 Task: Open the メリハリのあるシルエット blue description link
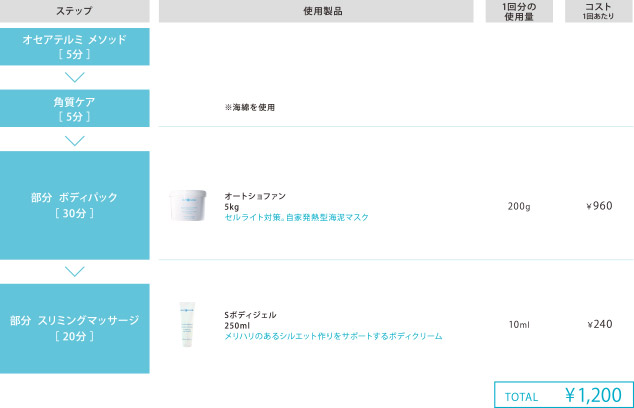333,337
